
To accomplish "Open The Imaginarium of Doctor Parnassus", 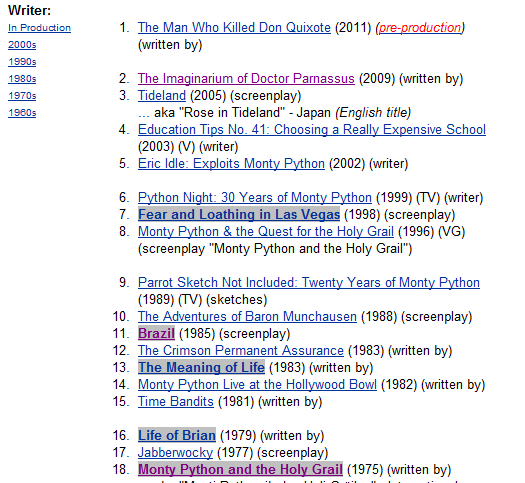I will (x=246, y=79).
